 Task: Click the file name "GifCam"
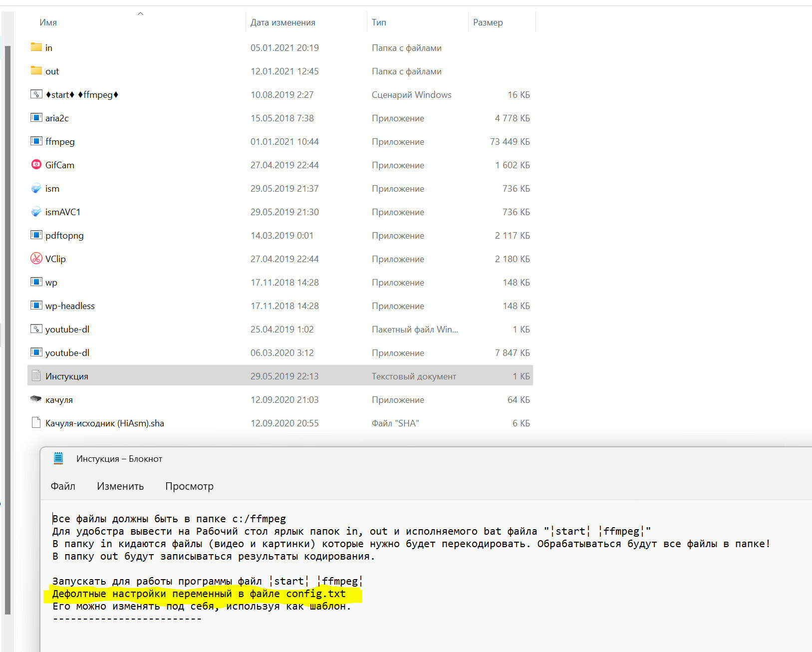[60, 165]
